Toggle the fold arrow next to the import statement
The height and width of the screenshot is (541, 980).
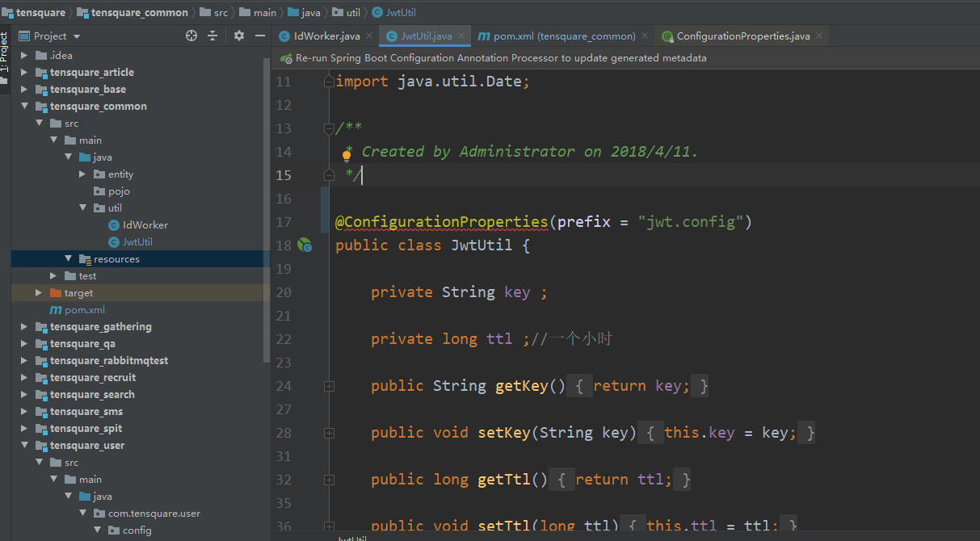(x=329, y=81)
